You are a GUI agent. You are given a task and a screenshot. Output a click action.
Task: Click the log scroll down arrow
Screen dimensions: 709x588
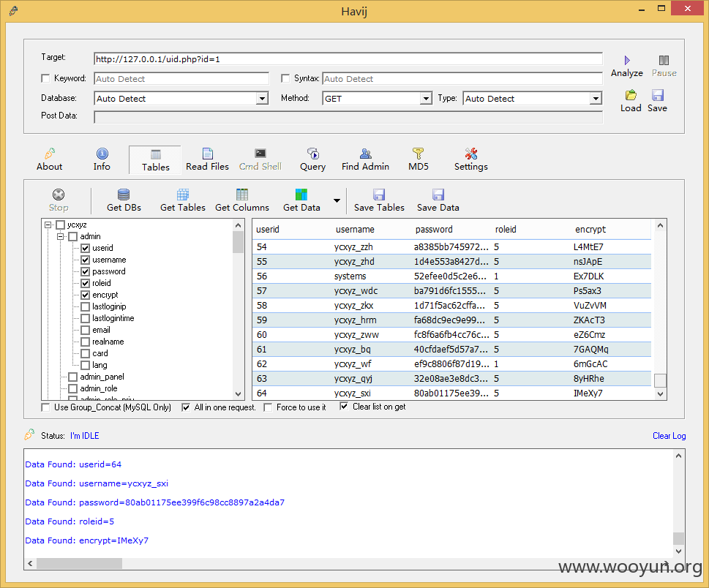[678, 551]
